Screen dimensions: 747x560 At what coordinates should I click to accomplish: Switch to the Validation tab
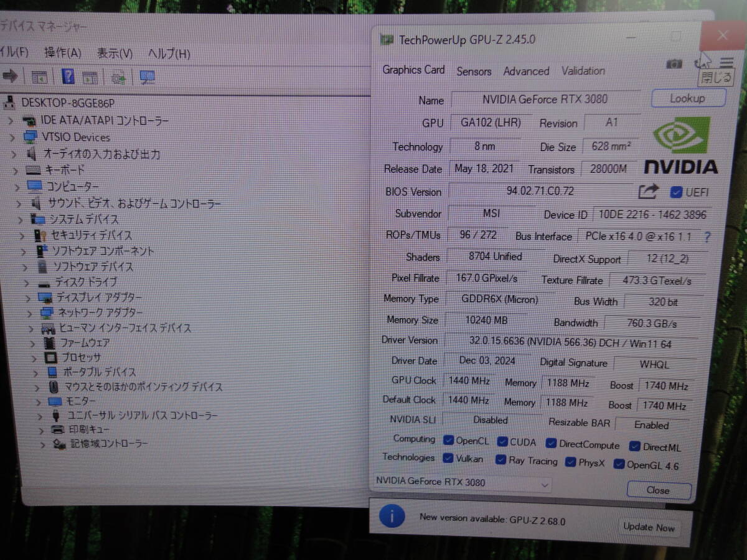point(583,71)
